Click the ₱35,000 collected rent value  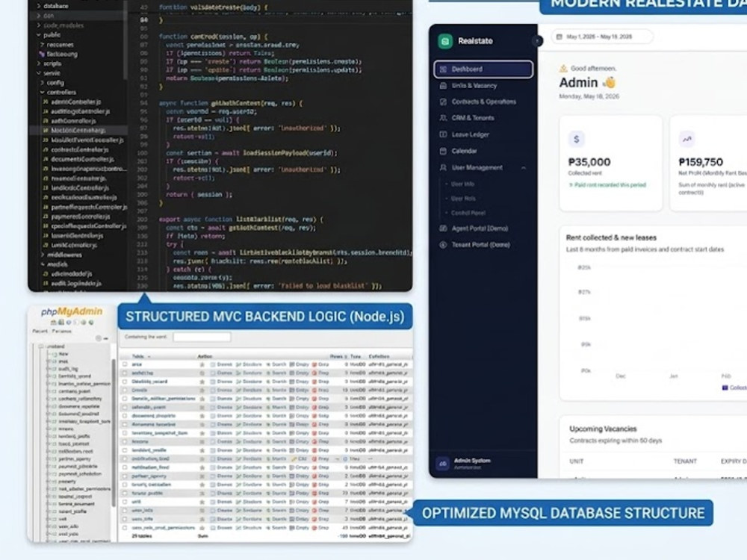pyautogui.click(x=589, y=162)
